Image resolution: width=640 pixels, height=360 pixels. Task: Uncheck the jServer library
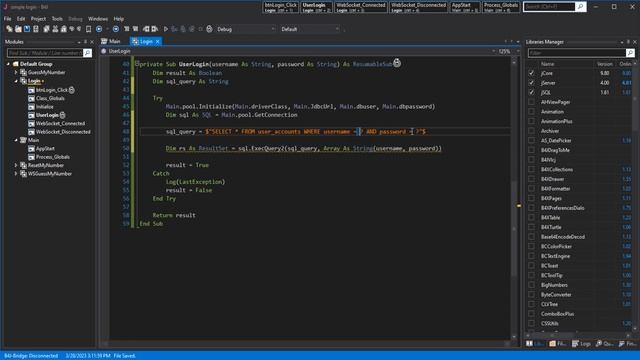coord(531,83)
